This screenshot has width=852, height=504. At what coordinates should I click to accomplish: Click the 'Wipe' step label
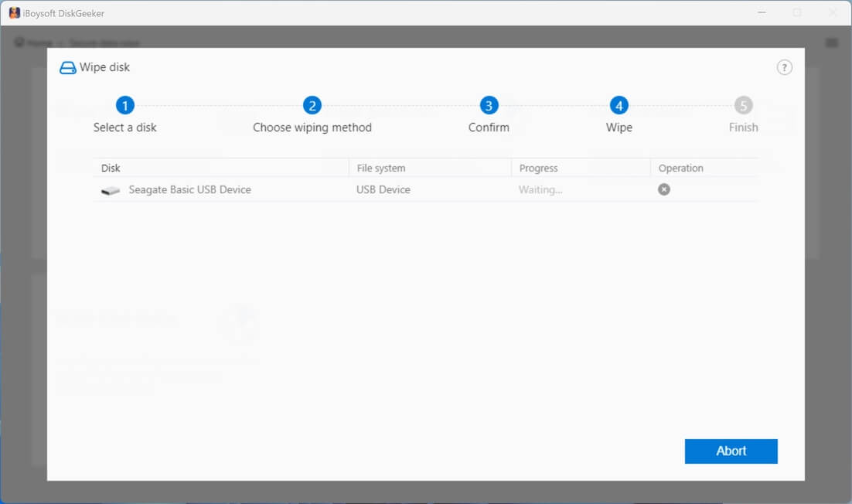pos(619,128)
